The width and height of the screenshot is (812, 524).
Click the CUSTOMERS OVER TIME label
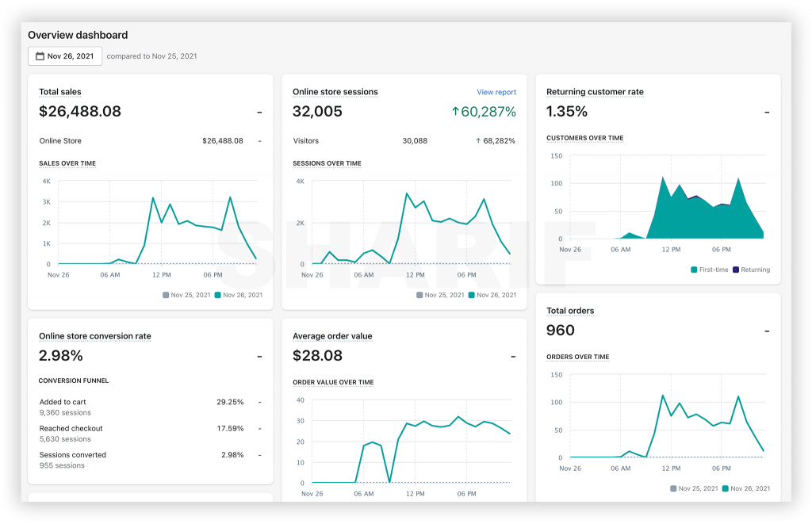(x=584, y=138)
